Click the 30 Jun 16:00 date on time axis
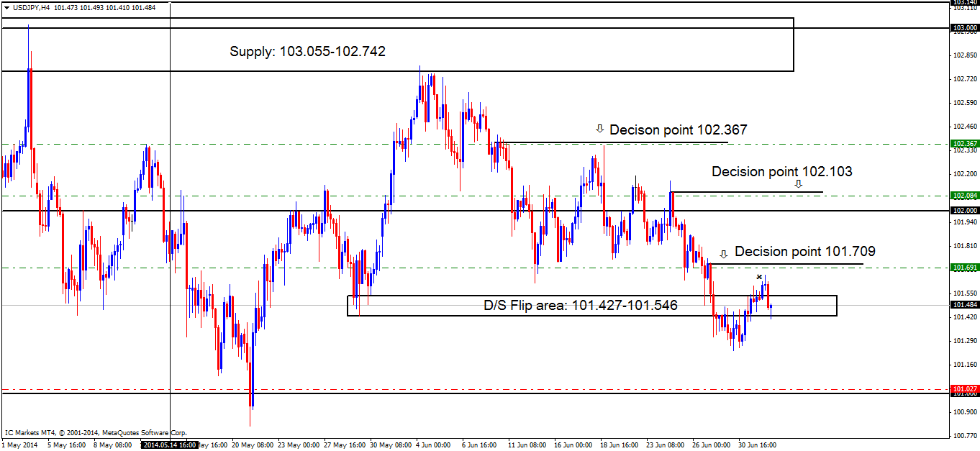980x451 pixels. (x=758, y=445)
